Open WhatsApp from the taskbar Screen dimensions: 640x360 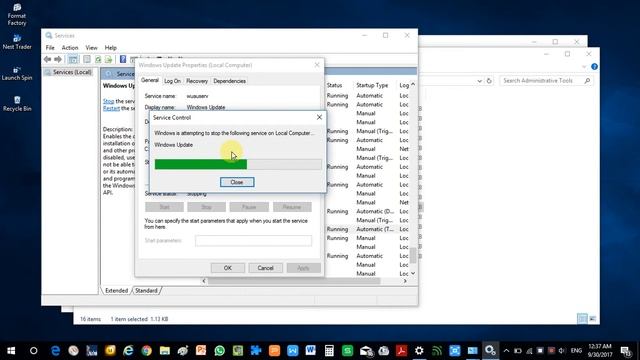click(220, 351)
